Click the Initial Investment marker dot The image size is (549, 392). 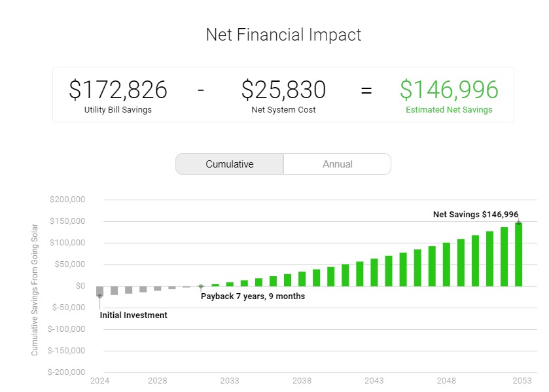(99, 296)
